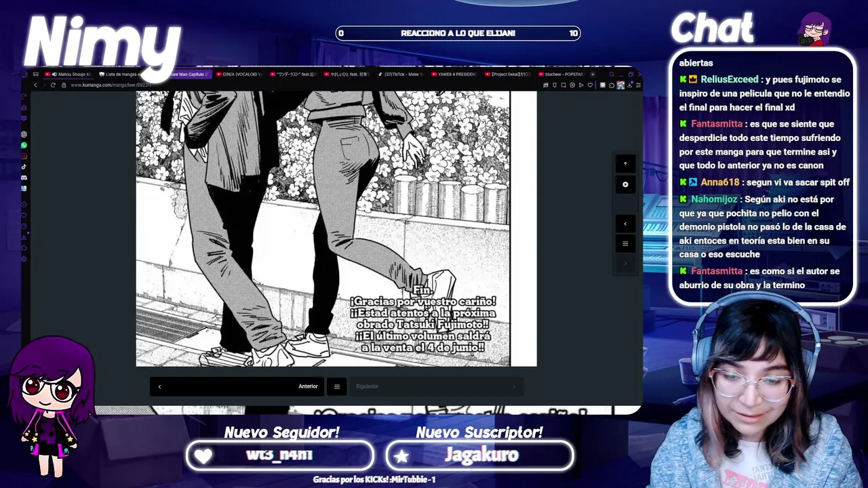Switch to the Mahou Shoujo tab

point(68,74)
